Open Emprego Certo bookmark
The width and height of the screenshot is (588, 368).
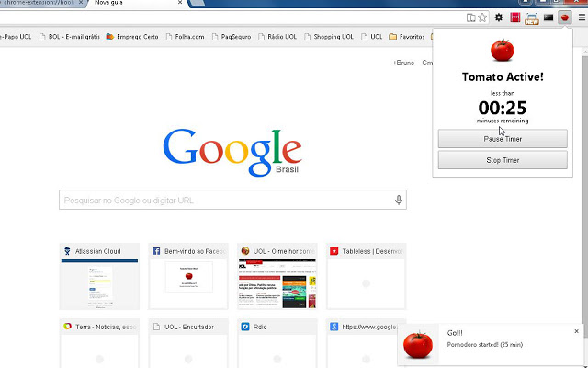click(x=132, y=37)
